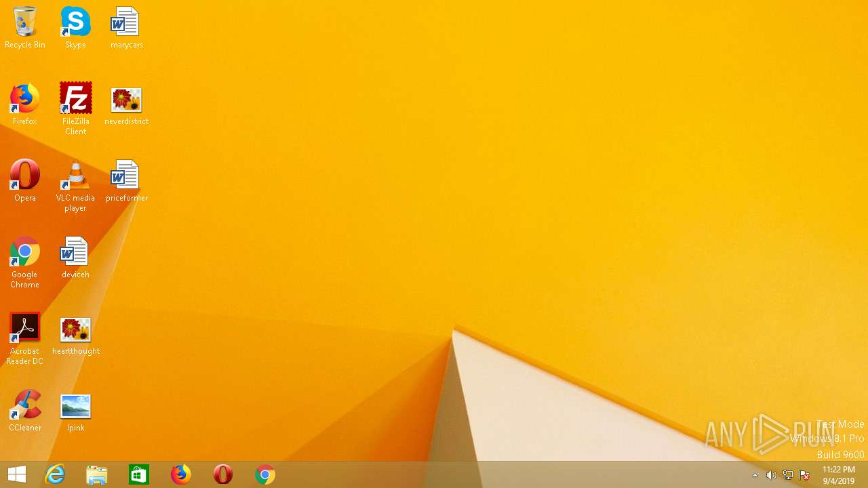This screenshot has height=488, width=868.
Task: Open the Recycle Bin desktop icon
Action: (x=25, y=27)
